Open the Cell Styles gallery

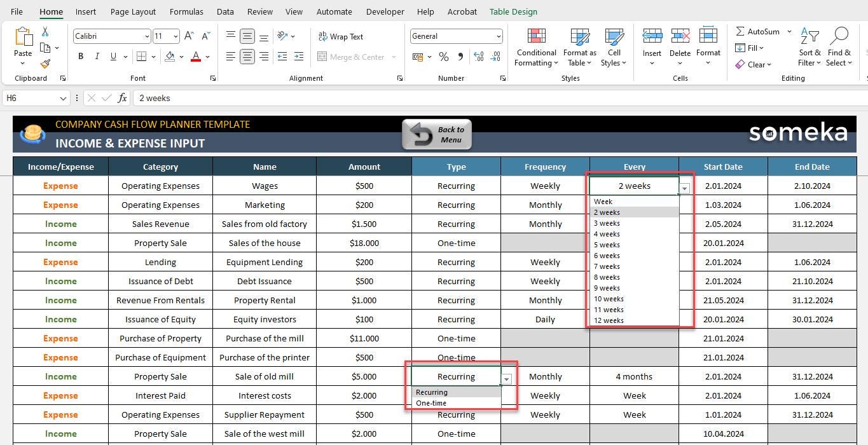[x=612, y=46]
